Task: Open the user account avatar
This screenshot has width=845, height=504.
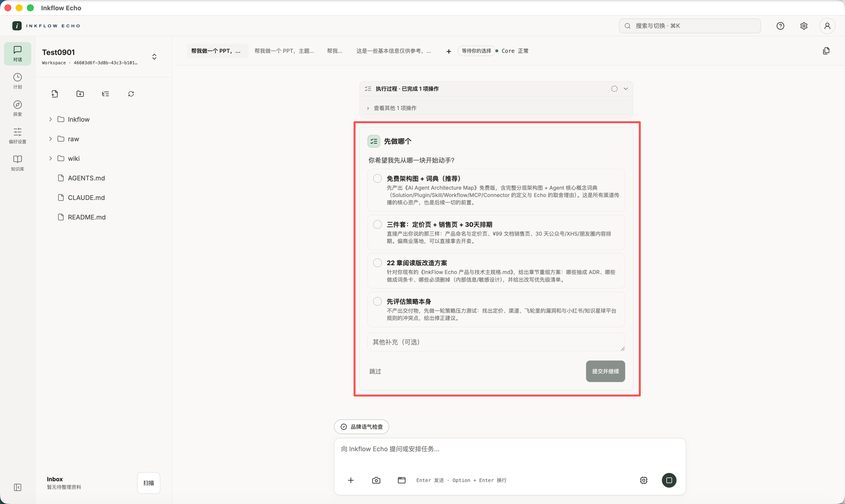Action: tap(827, 26)
